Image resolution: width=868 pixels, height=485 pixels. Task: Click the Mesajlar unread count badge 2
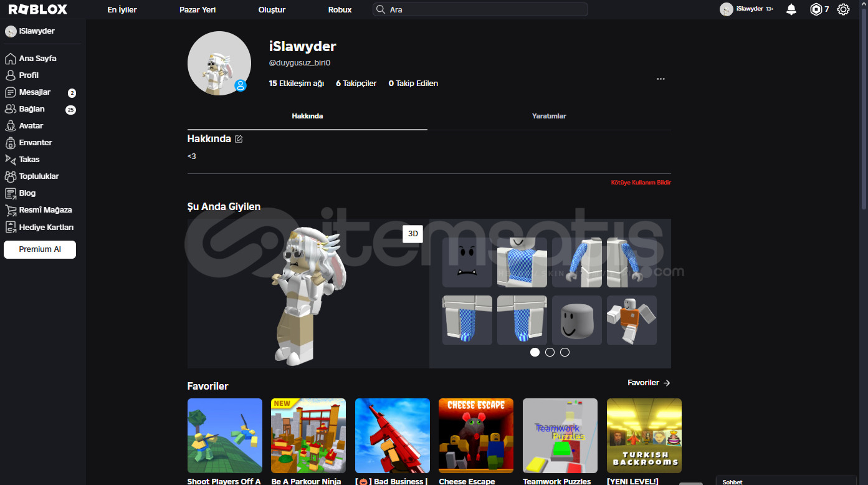72,93
